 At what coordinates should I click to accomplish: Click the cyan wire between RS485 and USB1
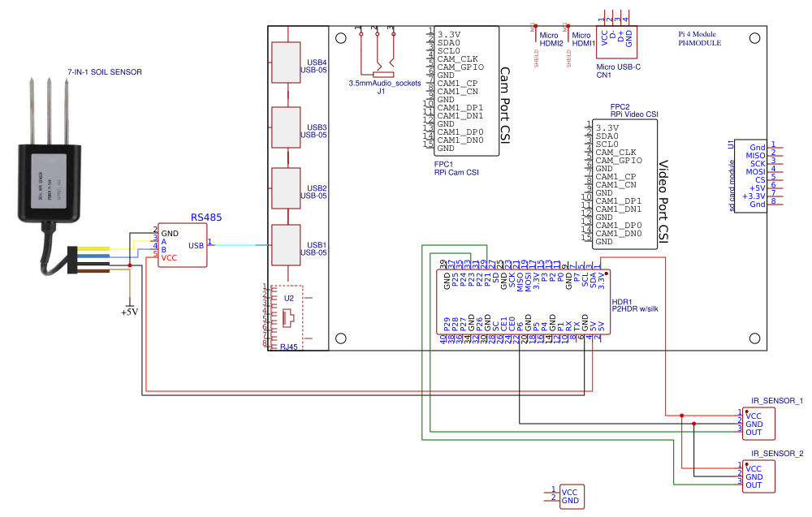[x=240, y=245]
